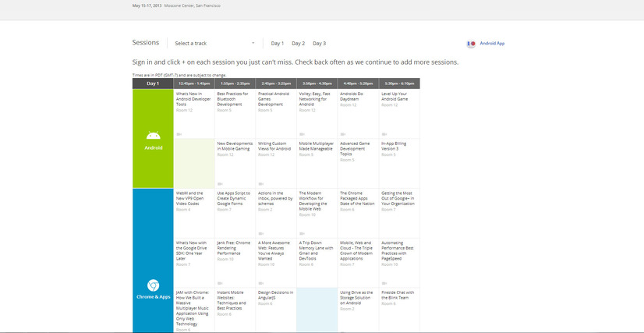Click the 4:40pm - 5:20pm time header
644x333 pixels.
click(358, 83)
